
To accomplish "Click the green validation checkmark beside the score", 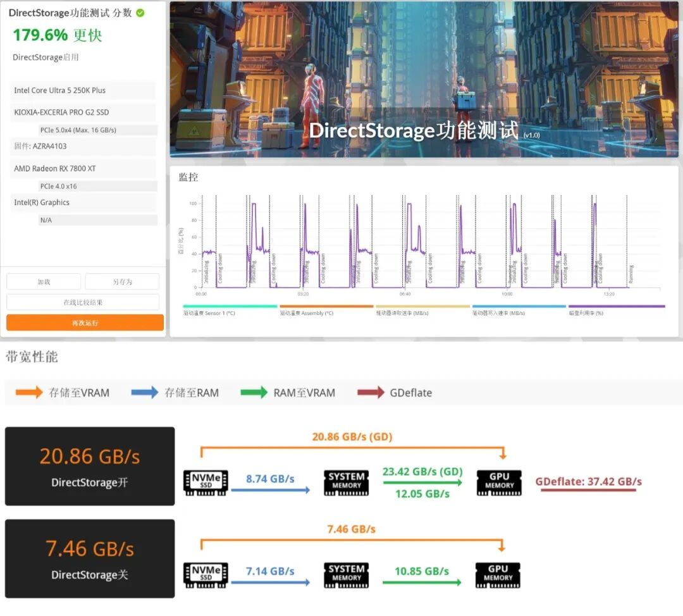I will (x=140, y=13).
